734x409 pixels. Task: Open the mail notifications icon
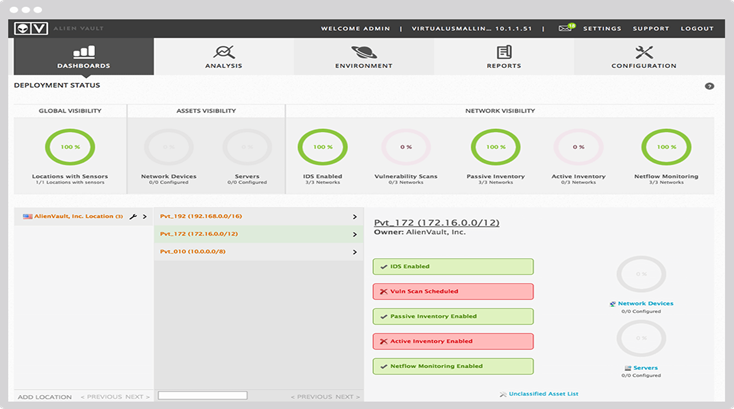click(x=566, y=28)
